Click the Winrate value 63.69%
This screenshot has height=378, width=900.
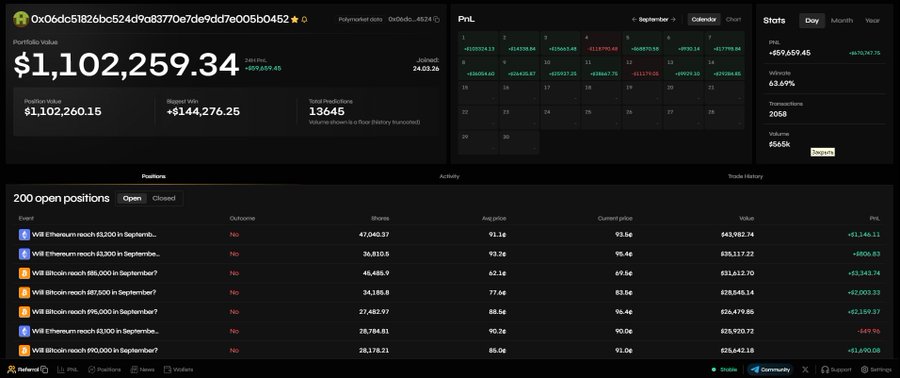pos(782,84)
